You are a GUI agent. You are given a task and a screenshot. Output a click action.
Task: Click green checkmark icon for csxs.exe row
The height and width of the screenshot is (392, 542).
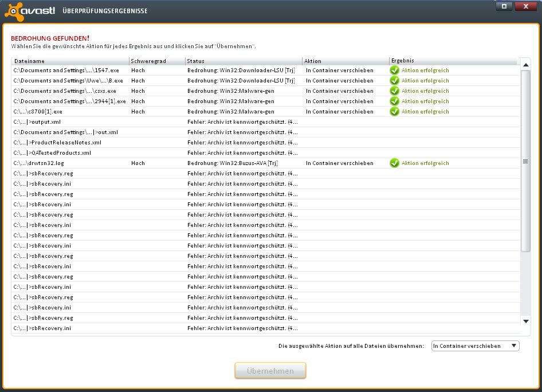394,91
